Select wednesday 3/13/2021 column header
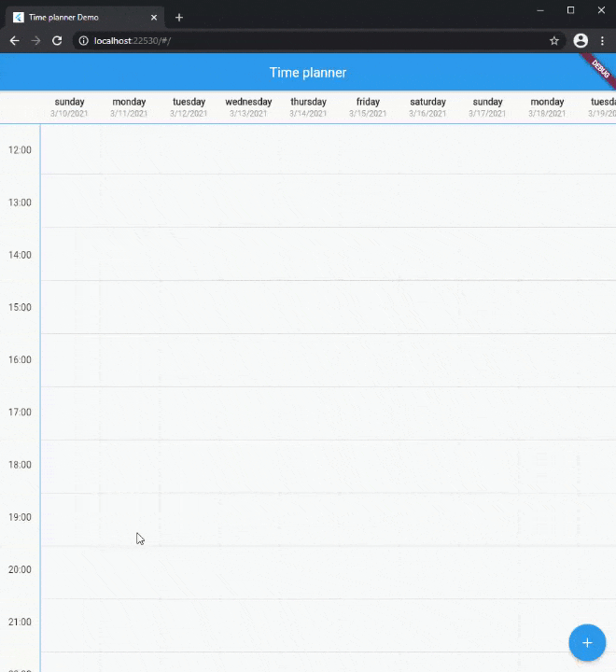The width and height of the screenshot is (616, 672). click(x=248, y=107)
